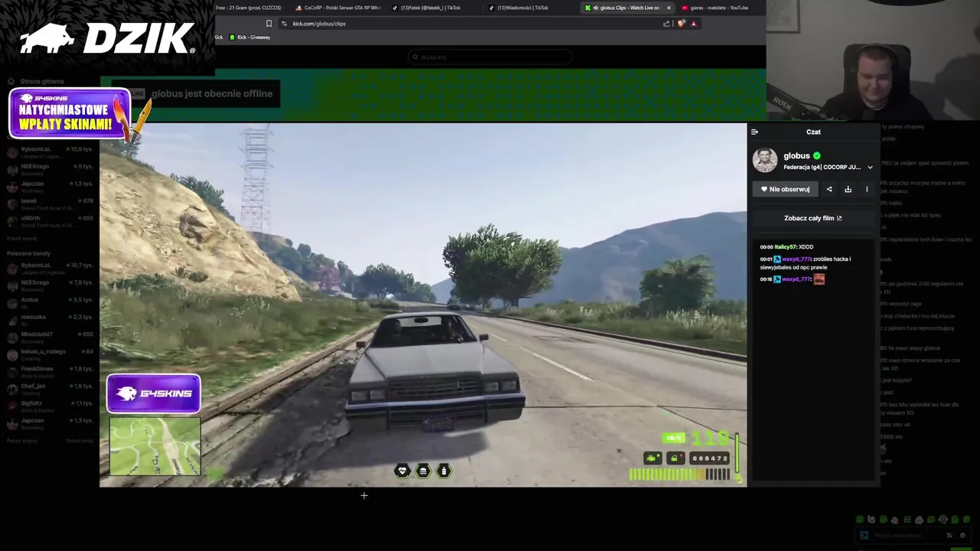Open Mlodziutki7 recommended channel
980x551 pixels.
50,337
